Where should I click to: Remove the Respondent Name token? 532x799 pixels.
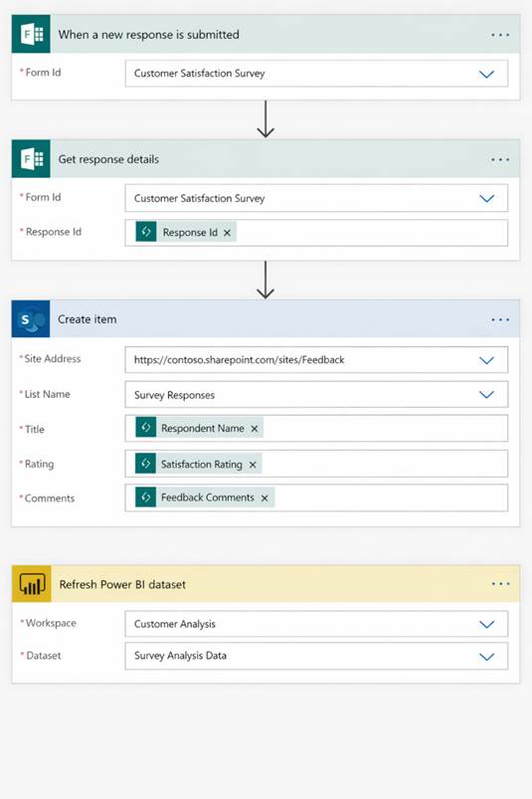254,429
